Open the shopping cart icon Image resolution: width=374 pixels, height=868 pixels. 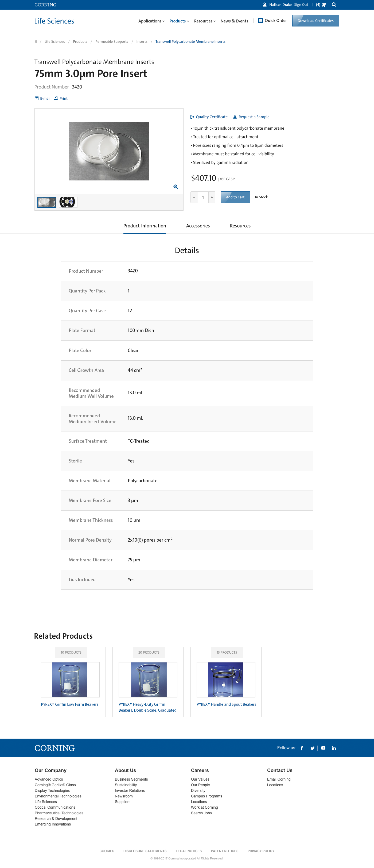pyautogui.click(x=324, y=5)
